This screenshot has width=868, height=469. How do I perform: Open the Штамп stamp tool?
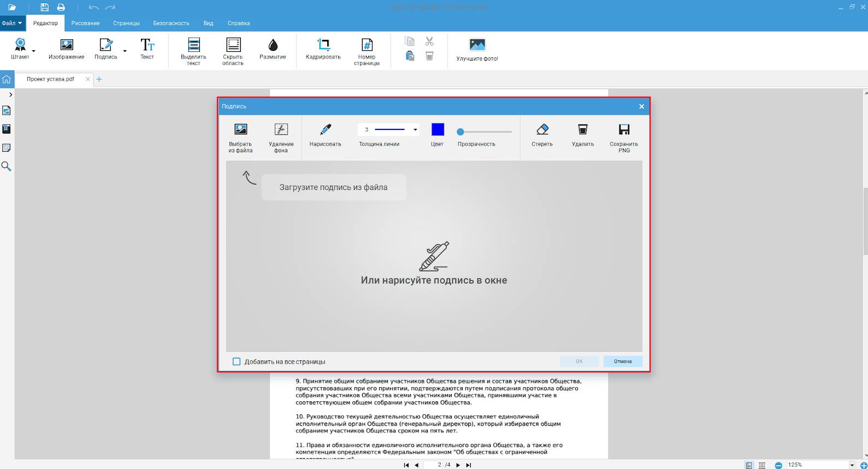pos(20,49)
